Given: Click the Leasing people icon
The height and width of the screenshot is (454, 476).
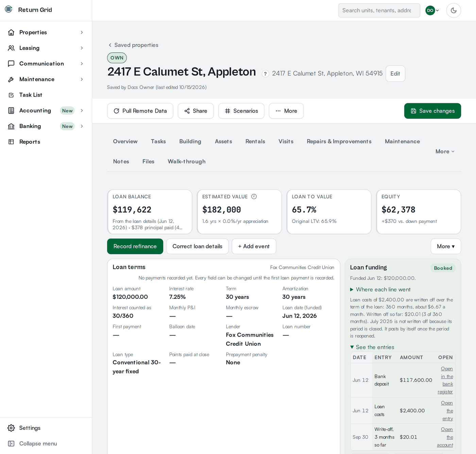Looking at the screenshot, I should [x=11, y=48].
